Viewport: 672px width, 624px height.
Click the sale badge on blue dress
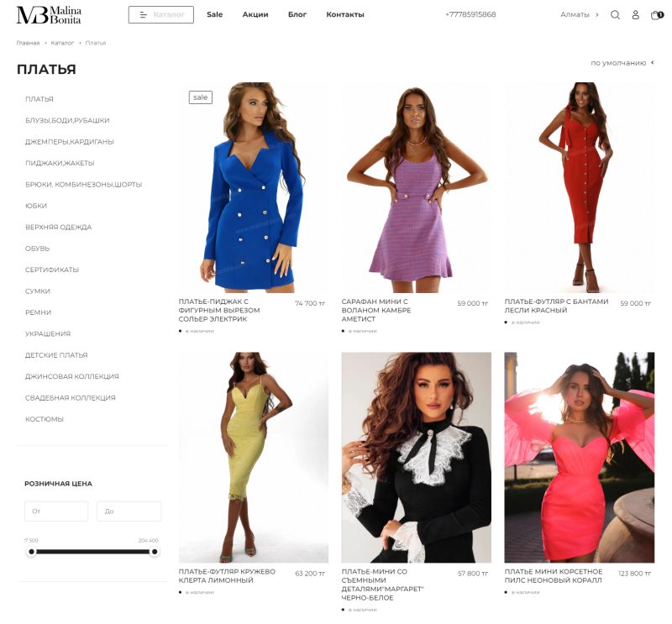201,97
